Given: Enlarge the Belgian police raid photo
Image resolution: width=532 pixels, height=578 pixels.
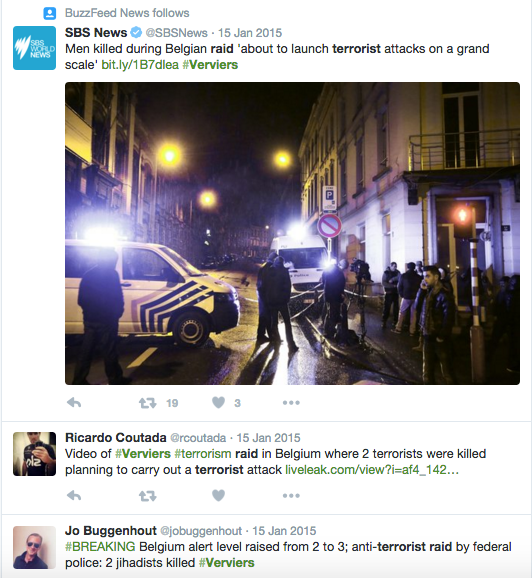Looking at the screenshot, I should pyautogui.click(x=292, y=233).
